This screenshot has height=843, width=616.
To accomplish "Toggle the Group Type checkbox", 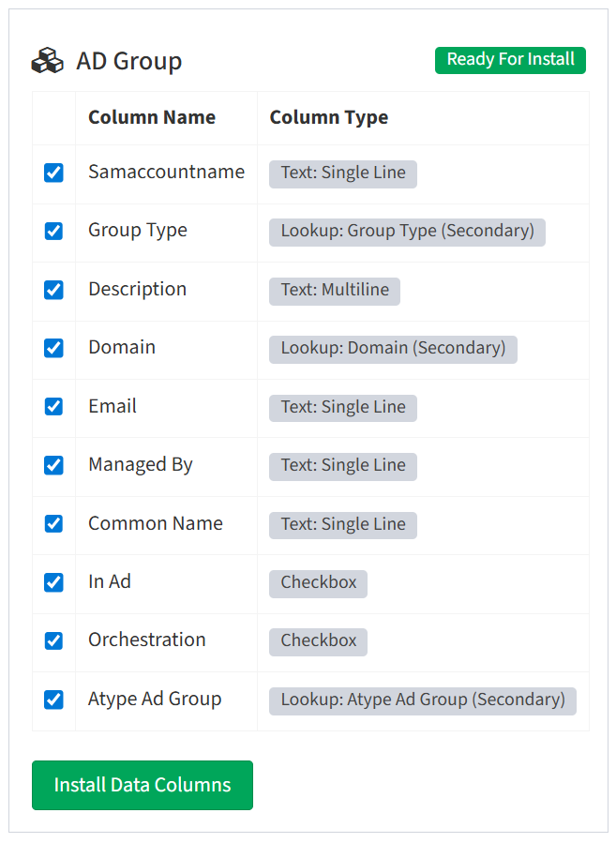I will coord(53,231).
